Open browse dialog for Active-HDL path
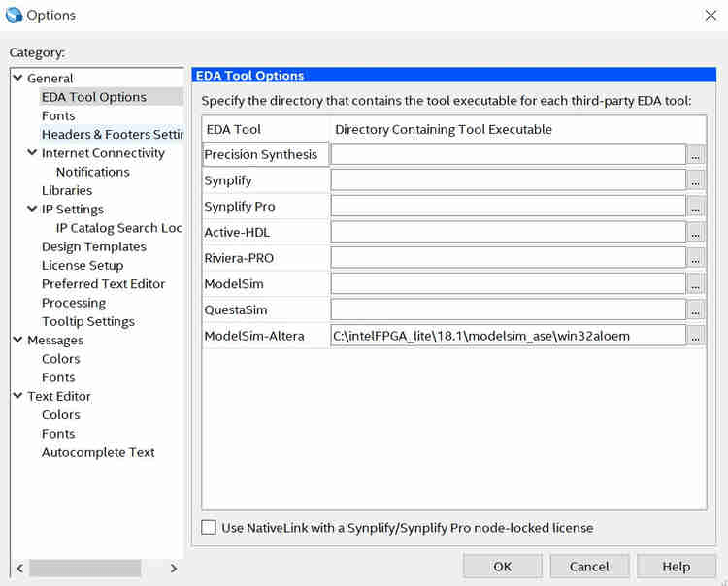This screenshot has width=728, height=586. [x=696, y=233]
